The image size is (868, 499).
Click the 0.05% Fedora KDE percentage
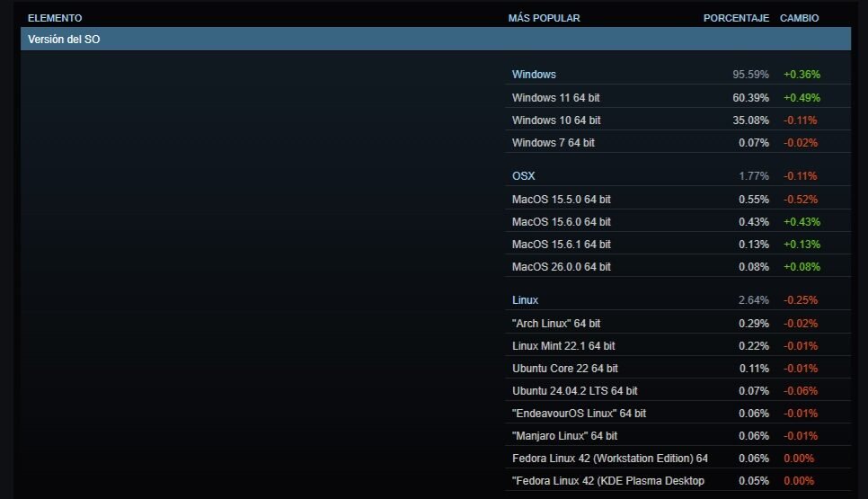[x=754, y=481]
